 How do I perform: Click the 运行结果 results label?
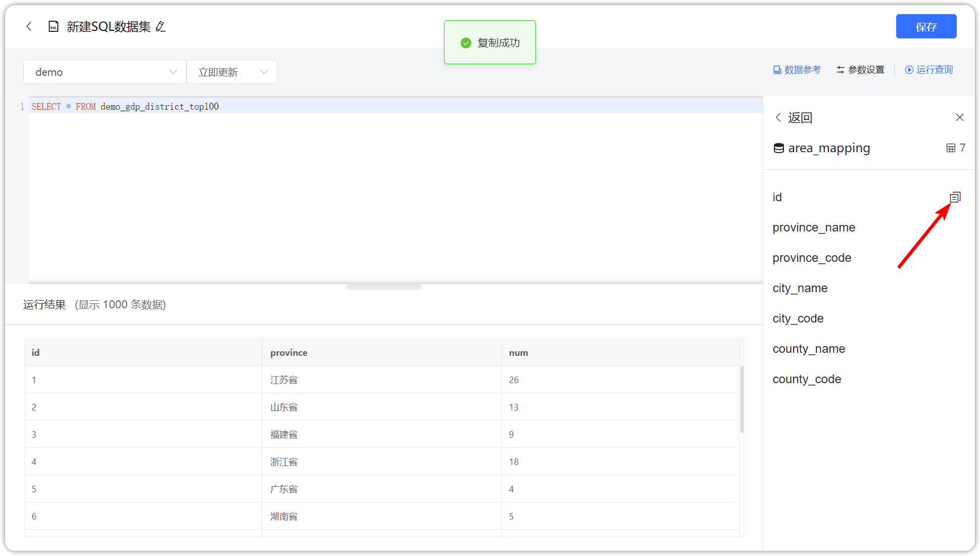[x=44, y=304]
